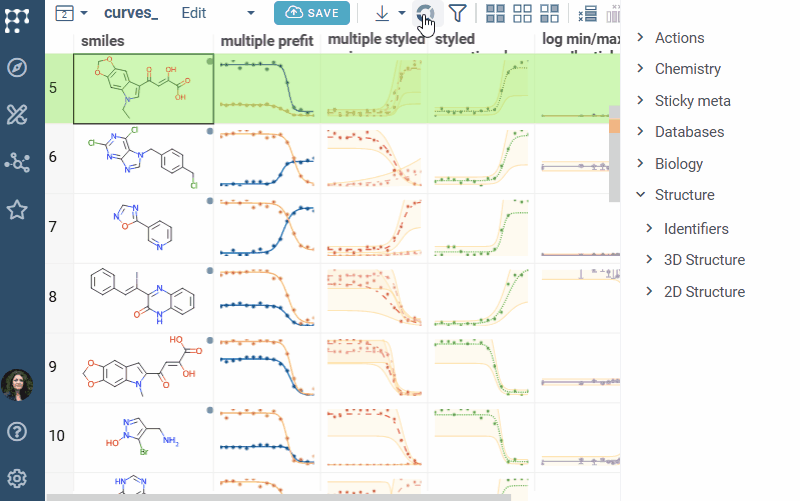Click the curves_ table name
This screenshot has width=800, height=501.
point(131,13)
